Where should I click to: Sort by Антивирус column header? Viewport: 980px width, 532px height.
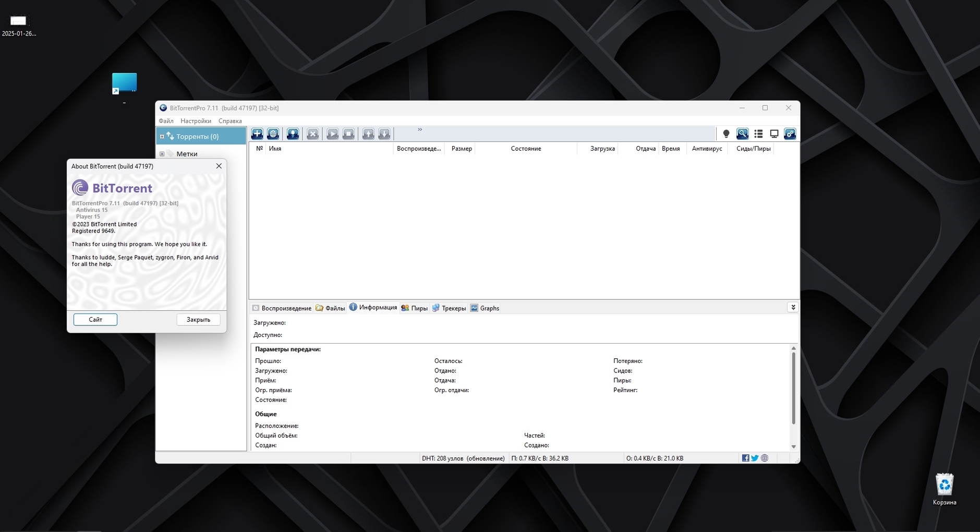point(707,149)
